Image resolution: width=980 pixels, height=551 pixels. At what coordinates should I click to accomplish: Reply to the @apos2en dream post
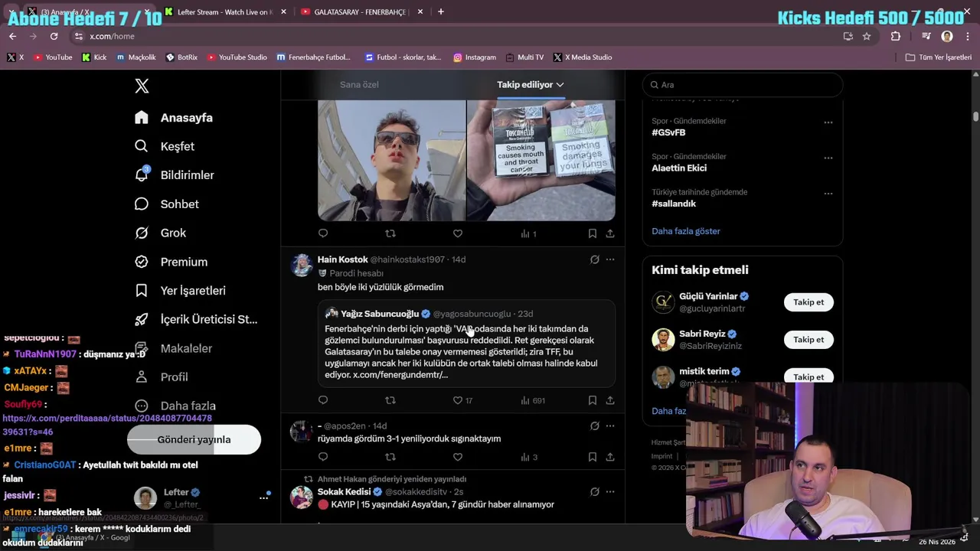[x=323, y=457]
